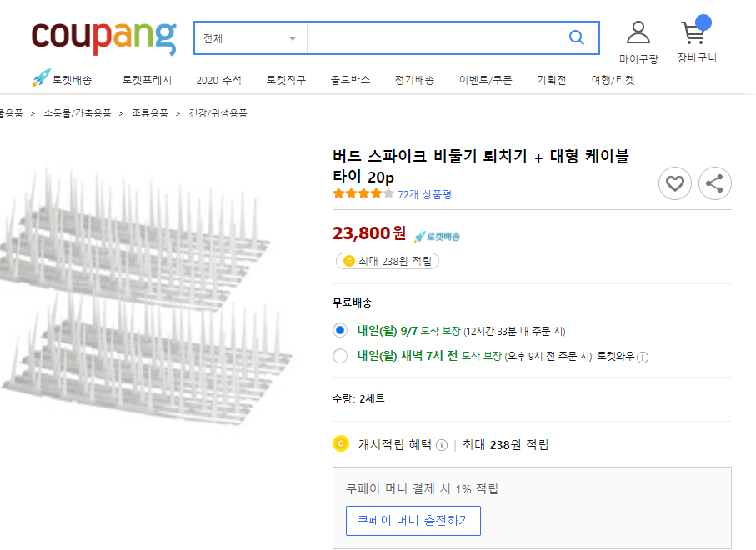The height and width of the screenshot is (550, 756).
Task: Click the bird spike product image
Action: 146,283
